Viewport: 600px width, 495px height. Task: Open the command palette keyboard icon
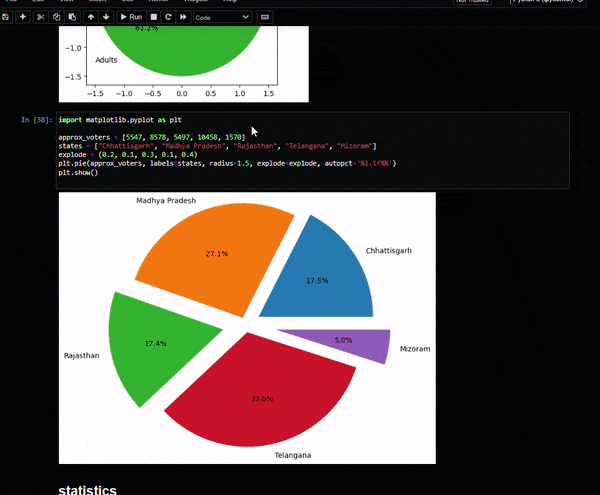pos(264,17)
